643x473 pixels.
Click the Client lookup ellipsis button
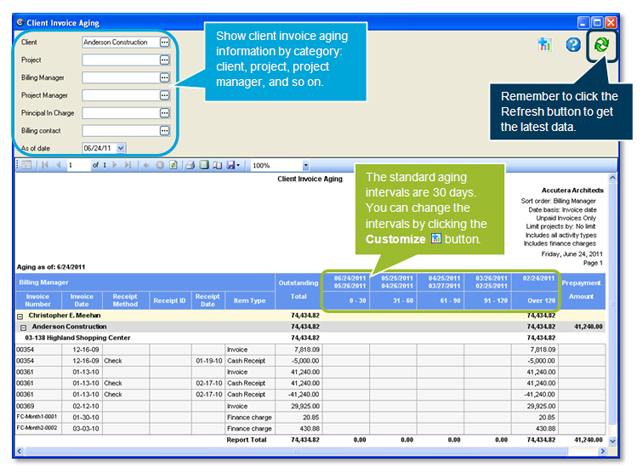click(164, 42)
